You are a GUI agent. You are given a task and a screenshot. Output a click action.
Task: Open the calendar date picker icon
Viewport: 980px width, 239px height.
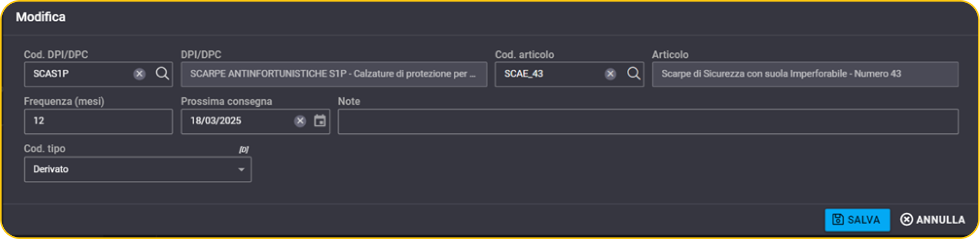click(x=320, y=121)
